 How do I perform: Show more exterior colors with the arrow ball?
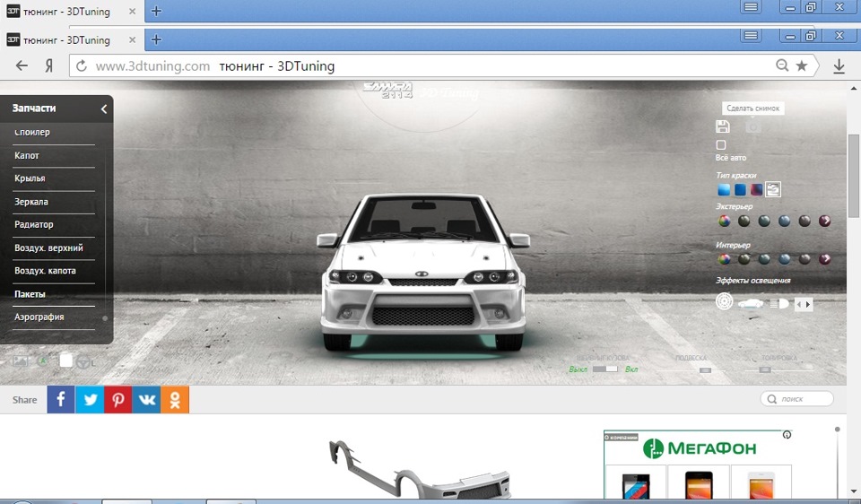(x=825, y=221)
